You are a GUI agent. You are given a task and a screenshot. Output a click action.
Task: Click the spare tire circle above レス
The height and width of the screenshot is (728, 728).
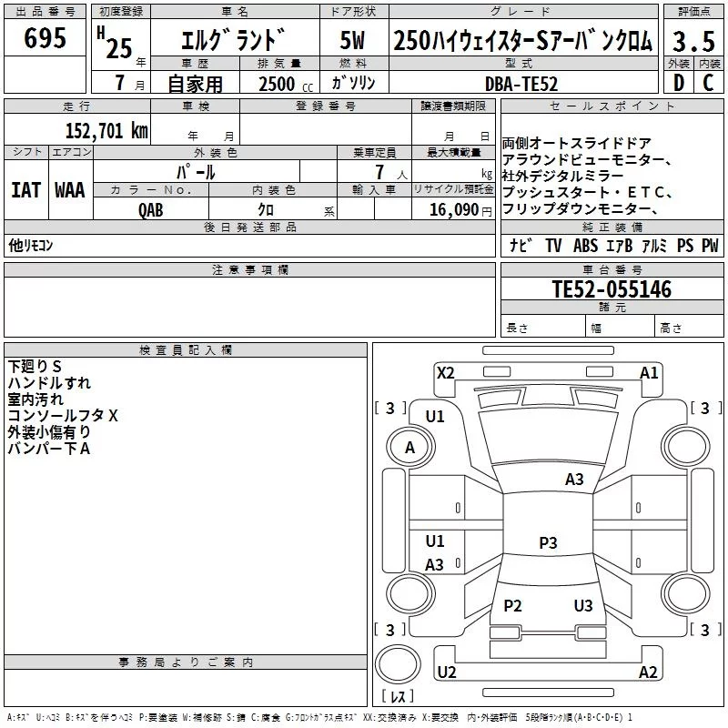pos(398,664)
